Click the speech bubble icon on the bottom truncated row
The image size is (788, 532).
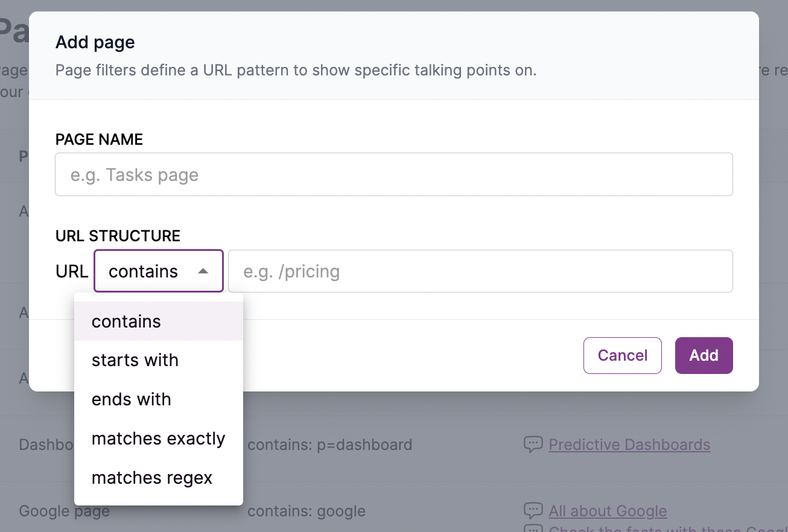pos(533,528)
